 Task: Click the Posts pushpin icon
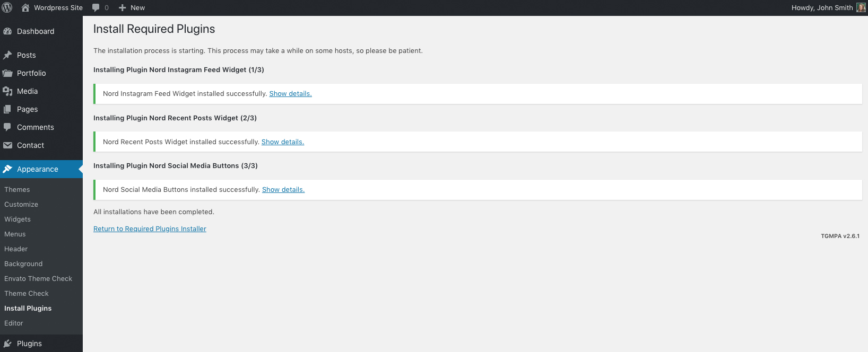[x=7, y=55]
